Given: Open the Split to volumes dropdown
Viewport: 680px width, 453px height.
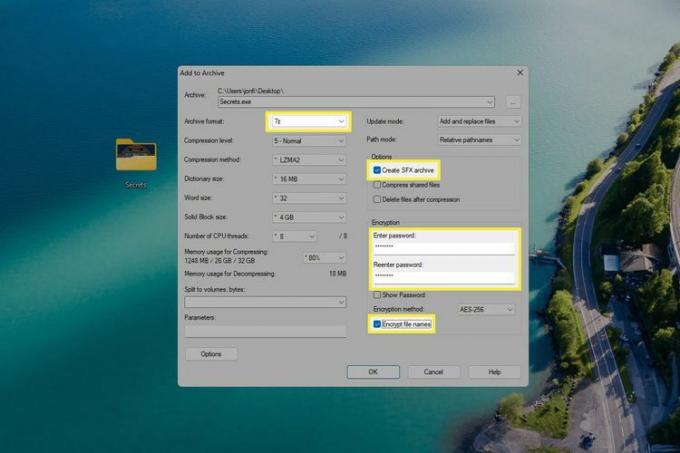Looking at the screenshot, I should point(265,302).
